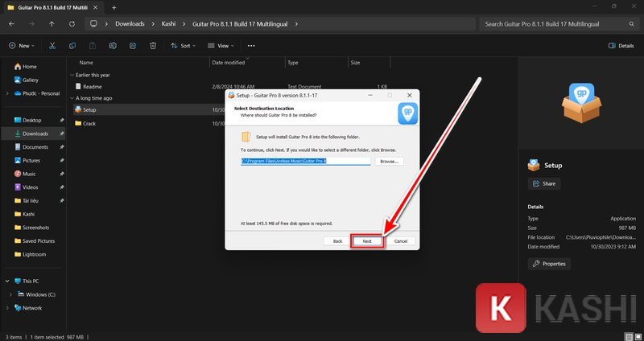Click the Delete trash icon
The height and width of the screenshot is (341, 644).
pos(153,46)
